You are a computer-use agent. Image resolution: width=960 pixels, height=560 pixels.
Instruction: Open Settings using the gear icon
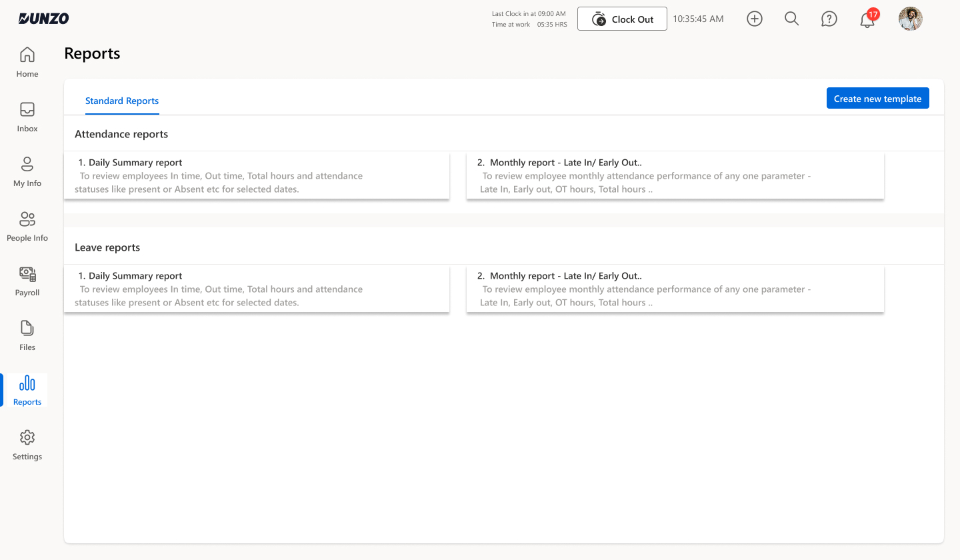(27, 445)
